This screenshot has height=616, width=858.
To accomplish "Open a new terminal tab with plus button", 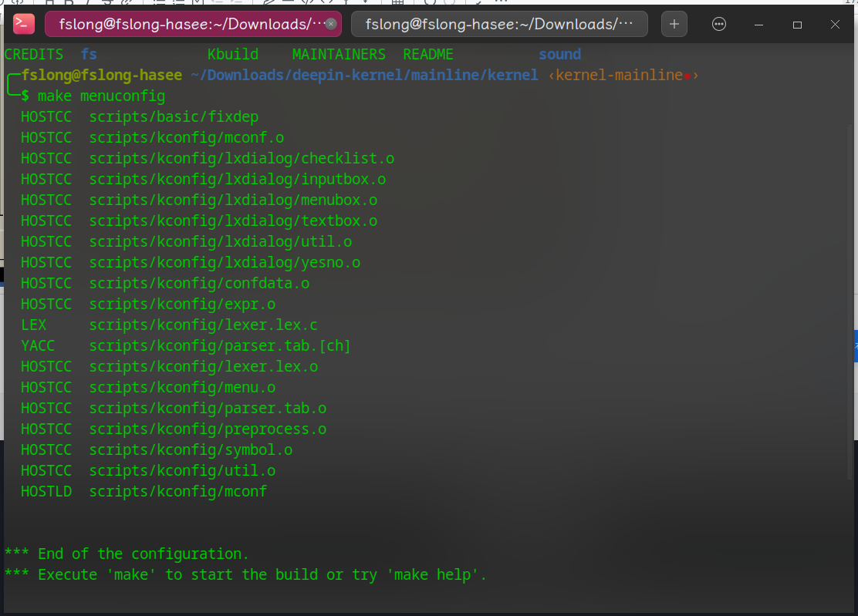I will (674, 24).
